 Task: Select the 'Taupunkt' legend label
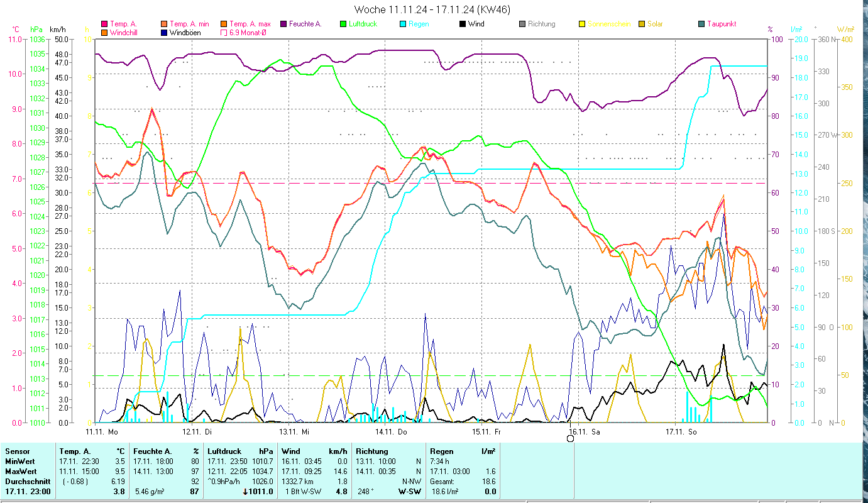point(722,24)
